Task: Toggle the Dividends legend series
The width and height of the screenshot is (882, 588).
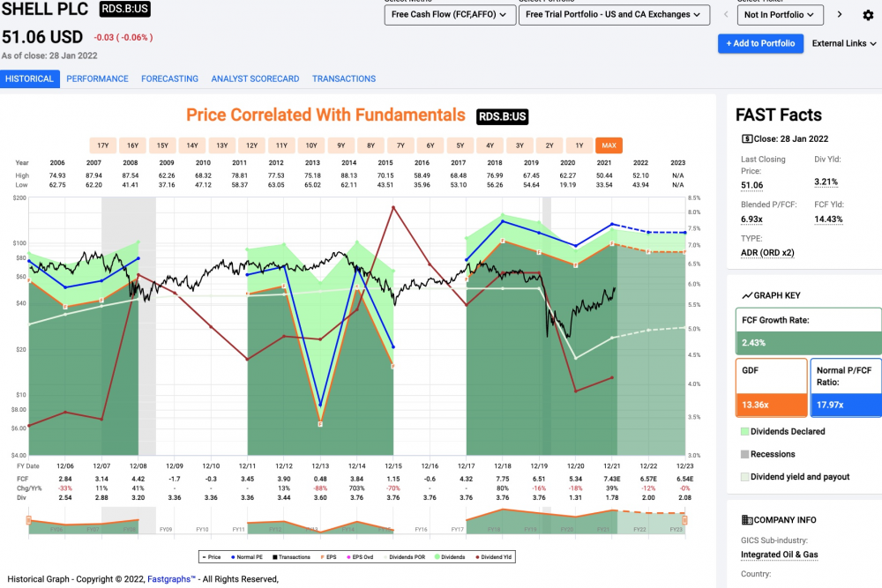Action: [450, 557]
